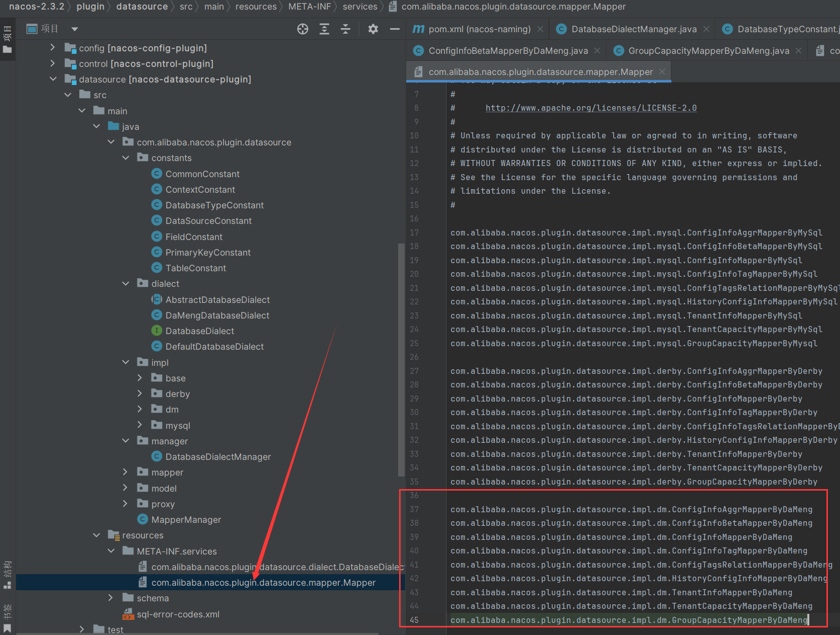Click the Expand All icon in project toolbar

point(324,29)
